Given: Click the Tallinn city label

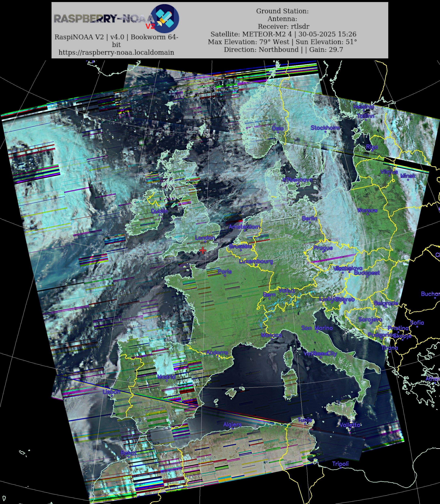Looking at the screenshot, I should [x=366, y=116].
